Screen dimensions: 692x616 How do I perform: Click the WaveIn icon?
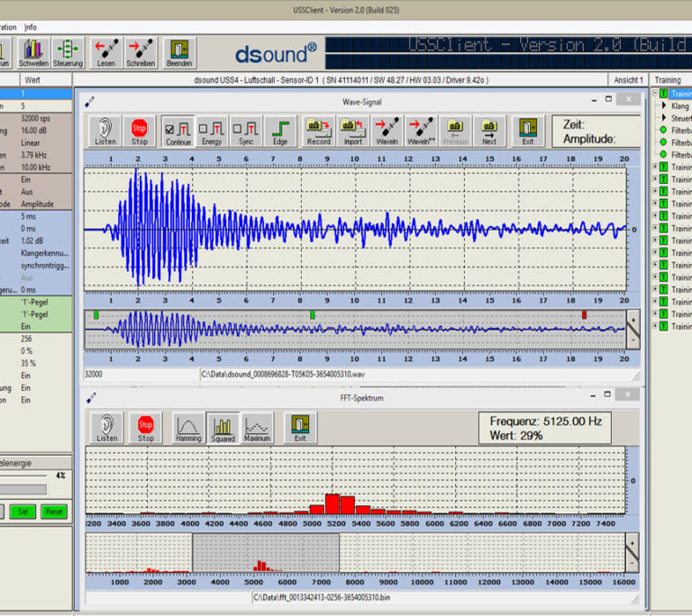click(387, 131)
